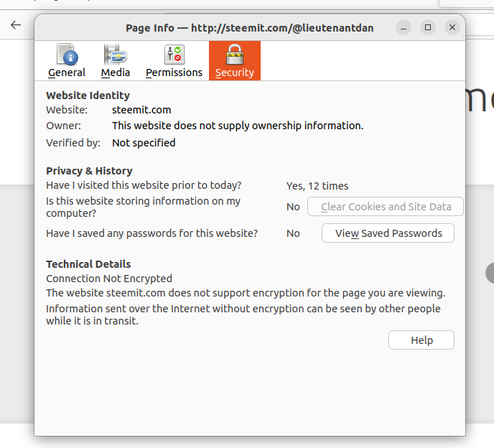The height and width of the screenshot is (448, 494).
Task: Click the 'No' answer beside View Saved Passwords
Action: [293, 233]
